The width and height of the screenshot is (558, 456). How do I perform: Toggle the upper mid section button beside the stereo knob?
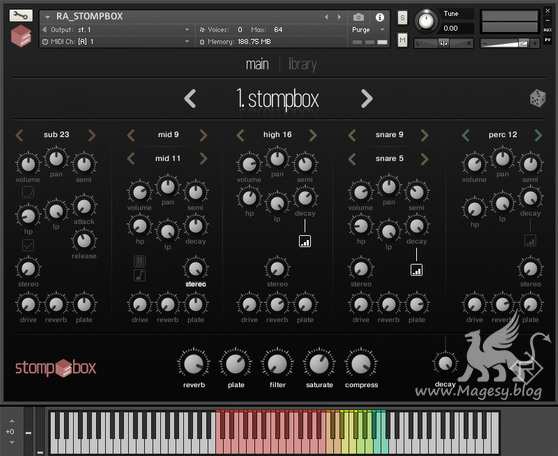[x=140, y=261]
